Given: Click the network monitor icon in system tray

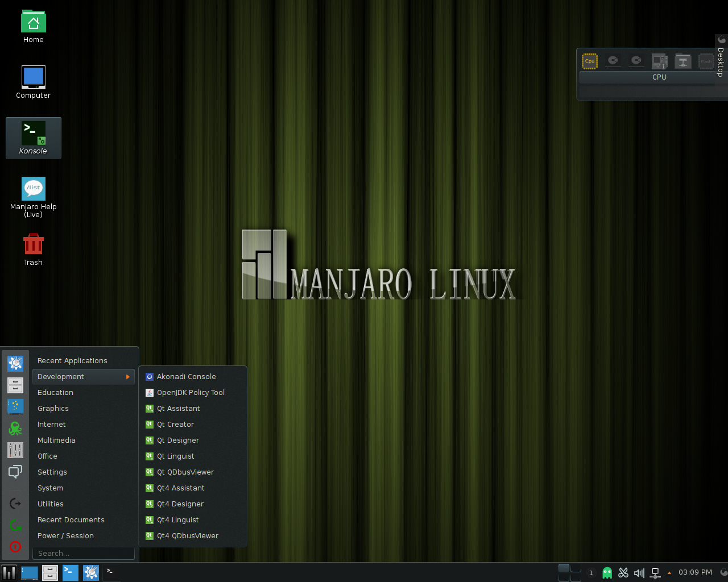Looking at the screenshot, I should tap(655, 572).
